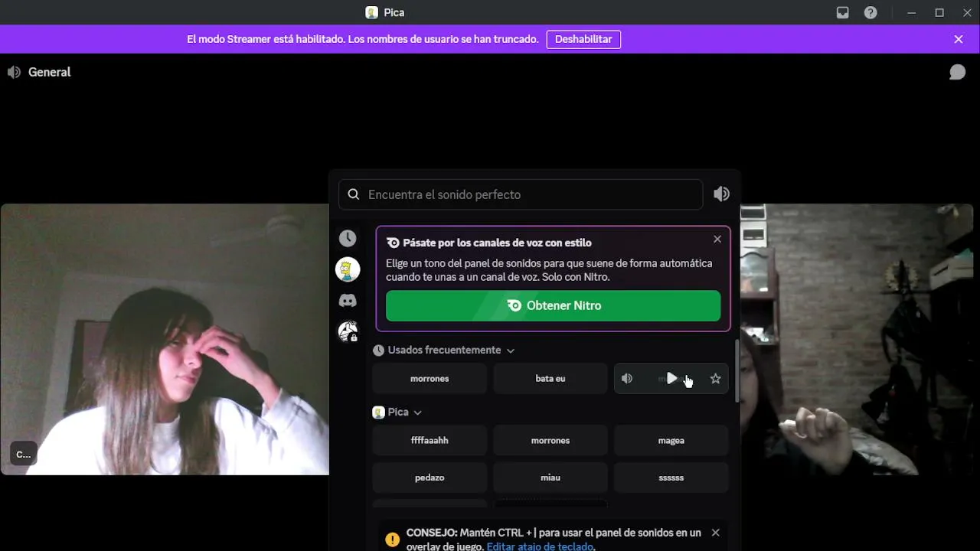Play the bata eu sound
The width and height of the screenshot is (980, 551).
click(550, 379)
